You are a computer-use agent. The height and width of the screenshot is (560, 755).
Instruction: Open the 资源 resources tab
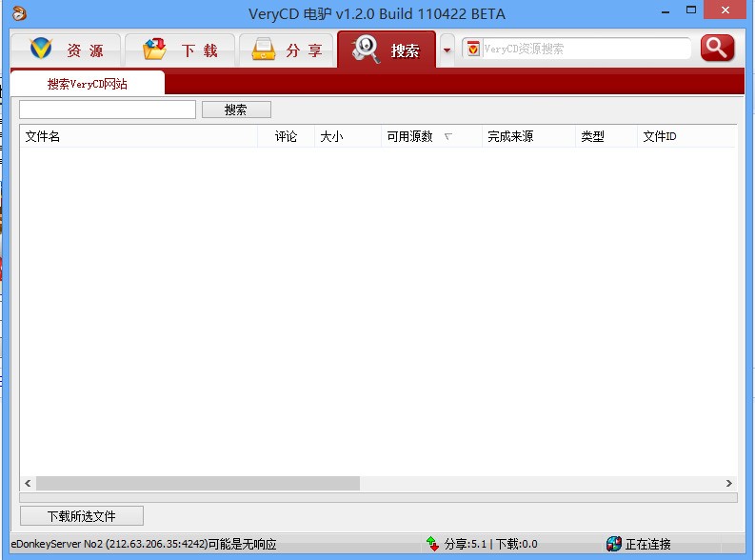66,50
